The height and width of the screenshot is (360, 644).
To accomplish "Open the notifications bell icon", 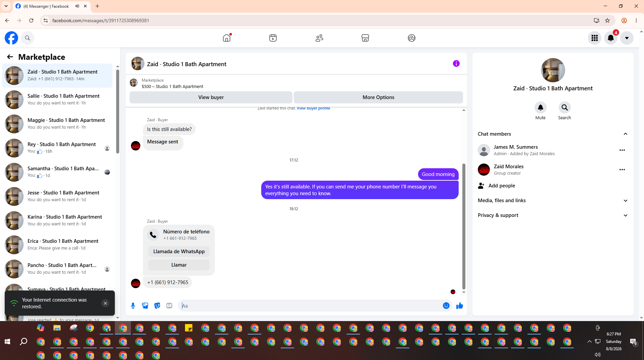I will (611, 38).
